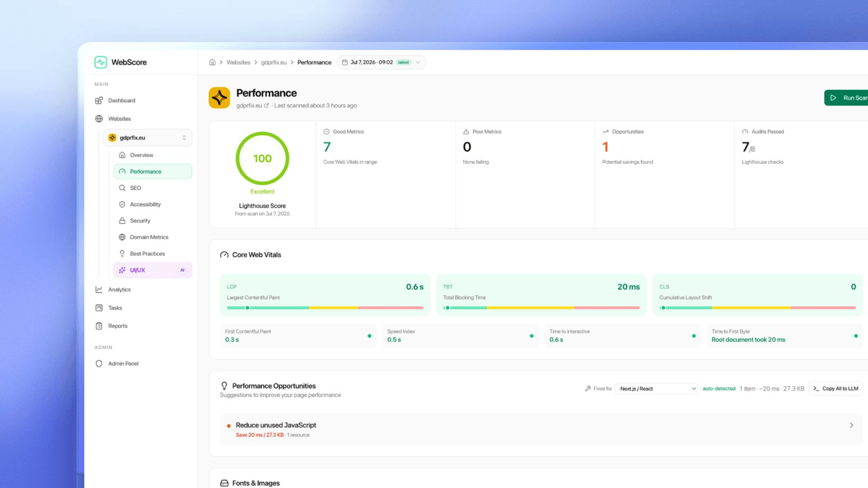Click Root document took 20 ms text

pos(748,340)
